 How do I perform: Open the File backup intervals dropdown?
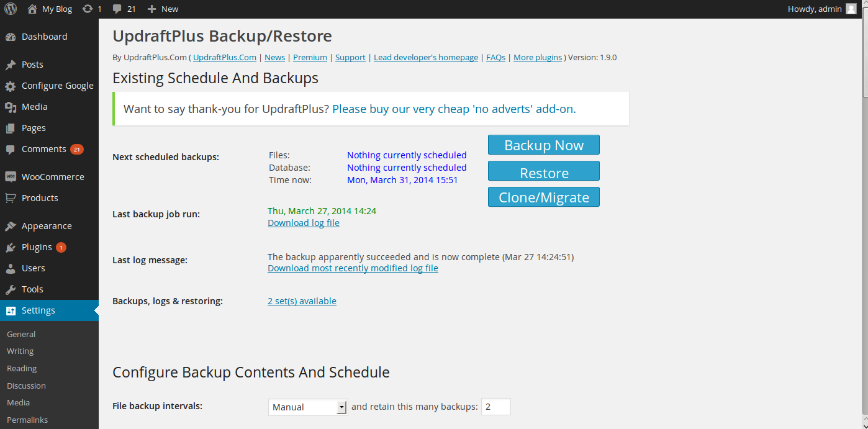tap(308, 407)
